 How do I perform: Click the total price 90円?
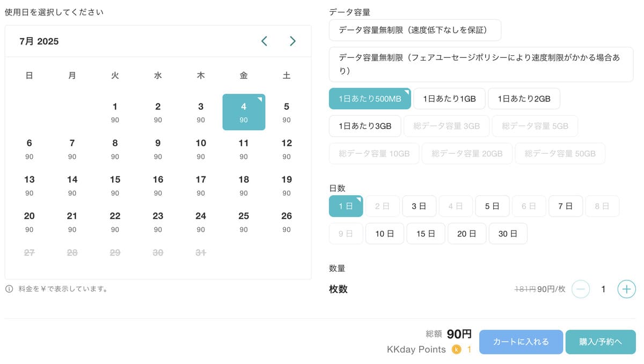(459, 334)
